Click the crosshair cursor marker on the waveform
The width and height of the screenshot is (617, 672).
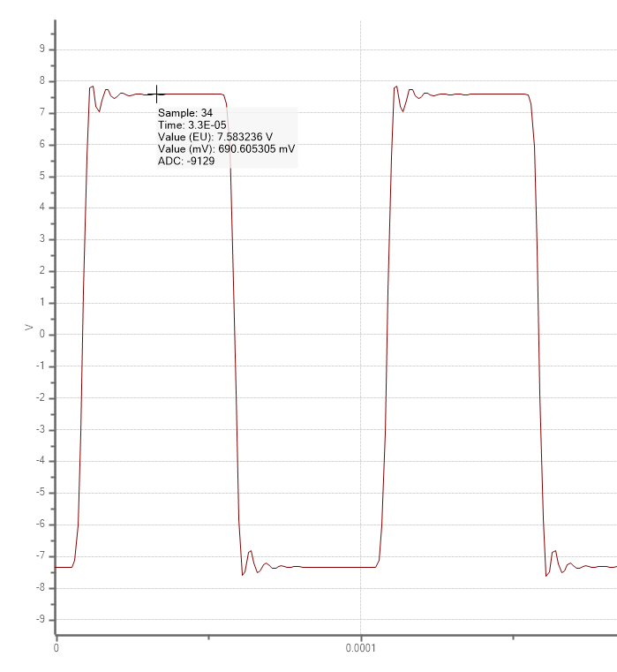point(157,94)
